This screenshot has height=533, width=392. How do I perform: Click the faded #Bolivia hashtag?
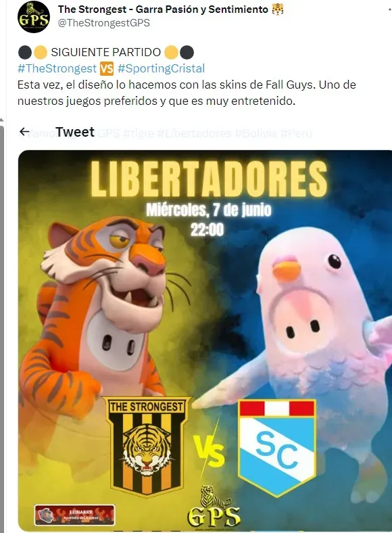(x=256, y=133)
